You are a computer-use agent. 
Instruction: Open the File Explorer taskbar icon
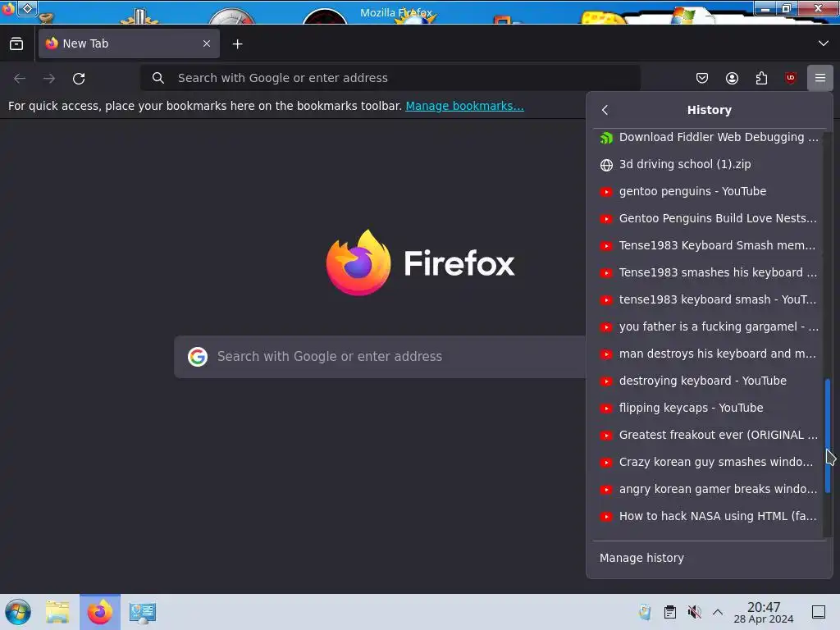pos(57,612)
